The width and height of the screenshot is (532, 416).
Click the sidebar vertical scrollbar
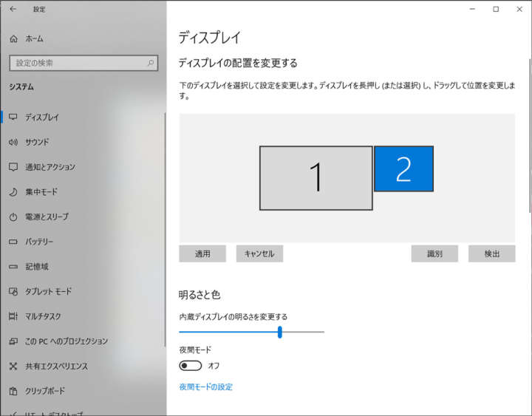tap(165, 229)
